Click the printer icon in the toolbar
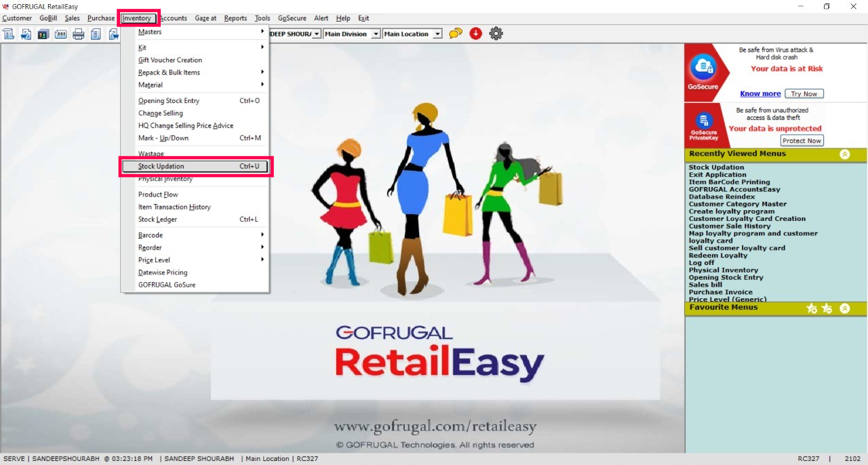This screenshot has height=465, width=868. pos(79,34)
